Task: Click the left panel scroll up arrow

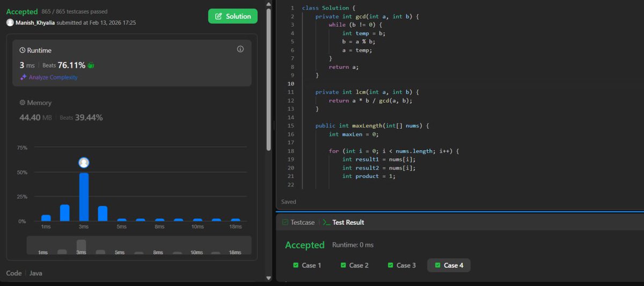Action: [269, 4]
